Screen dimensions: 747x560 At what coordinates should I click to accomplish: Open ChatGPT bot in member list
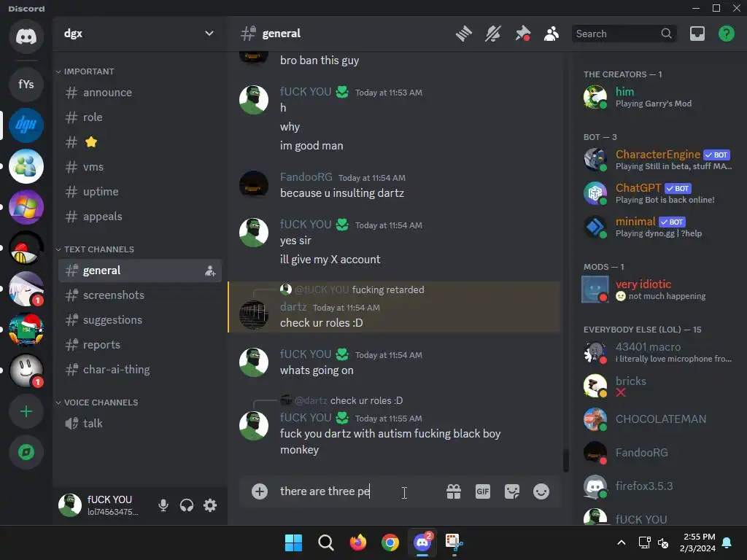click(x=659, y=193)
